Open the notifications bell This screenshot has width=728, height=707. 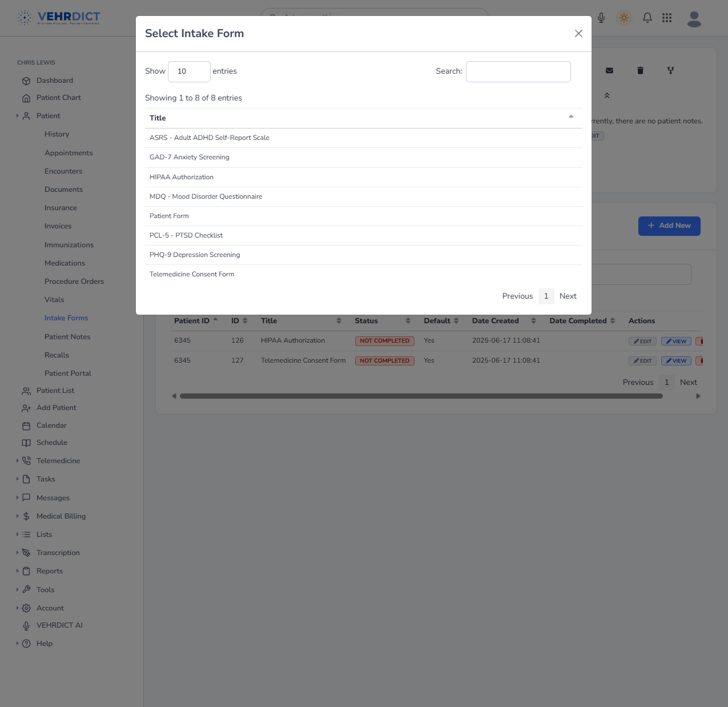647,18
